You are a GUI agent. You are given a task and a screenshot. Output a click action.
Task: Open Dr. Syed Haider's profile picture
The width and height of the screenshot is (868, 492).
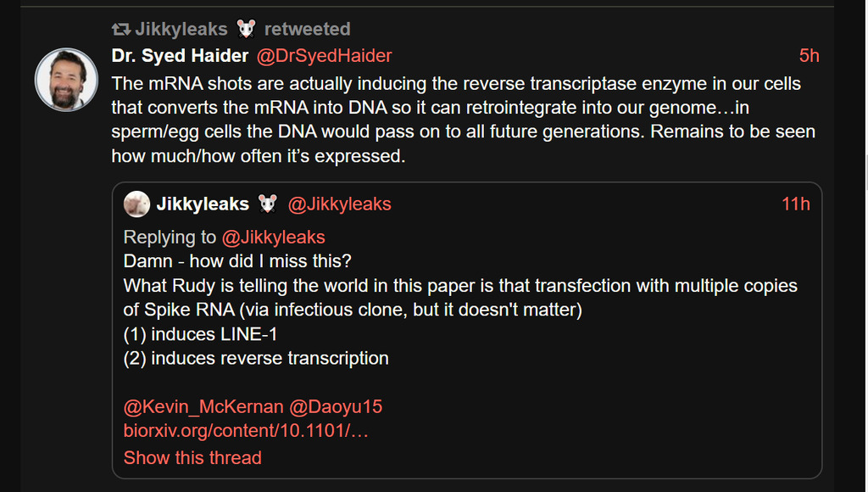(x=66, y=80)
